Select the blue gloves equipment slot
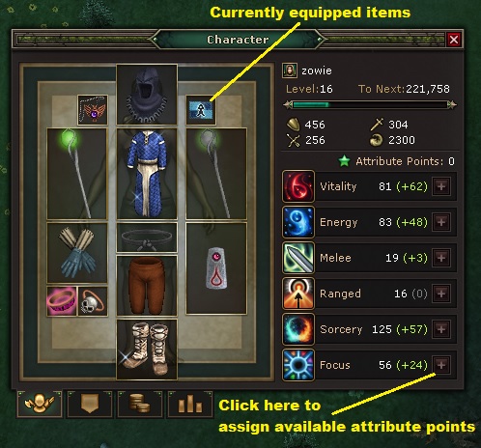 point(77,253)
